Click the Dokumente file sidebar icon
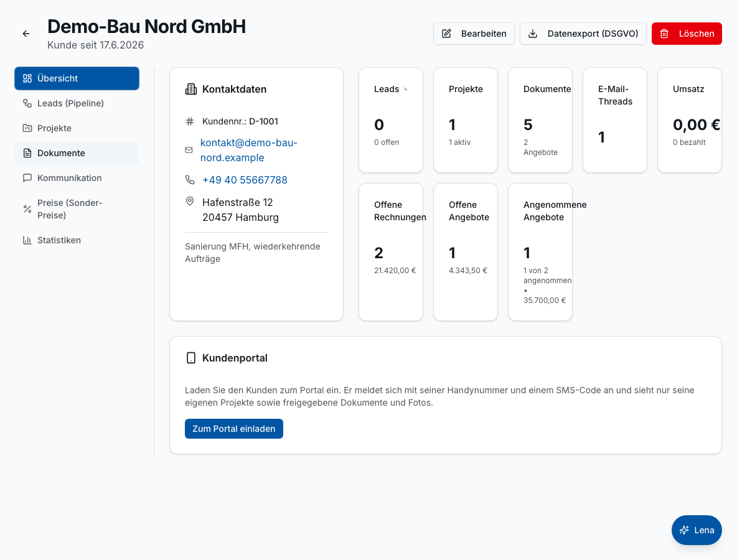Screen dimensions: 737x560 [27, 153]
